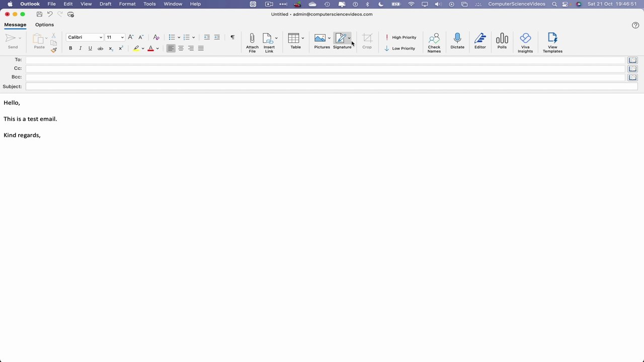Toggle Superscript formatting
Viewport: 644px width, 362px height.
pyautogui.click(x=121, y=48)
